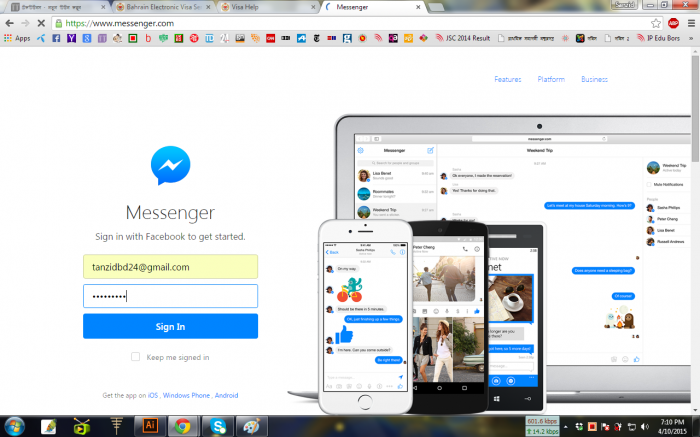The height and width of the screenshot is (437, 700).
Task: Switch to Google Chrome in the taskbar
Action: pyautogui.click(x=182, y=426)
